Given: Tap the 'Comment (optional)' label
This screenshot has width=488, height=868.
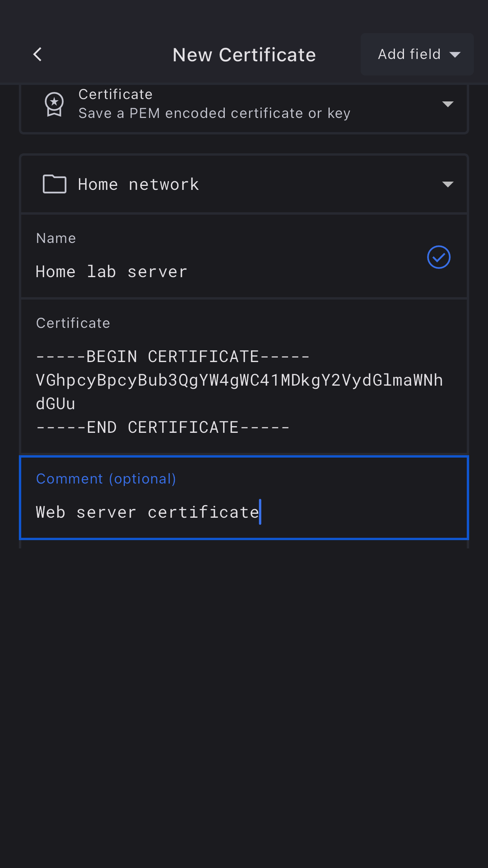Looking at the screenshot, I should tap(106, 479).
